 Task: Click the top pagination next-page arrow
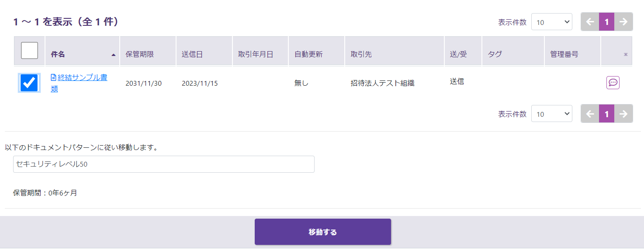pos(623,22)
